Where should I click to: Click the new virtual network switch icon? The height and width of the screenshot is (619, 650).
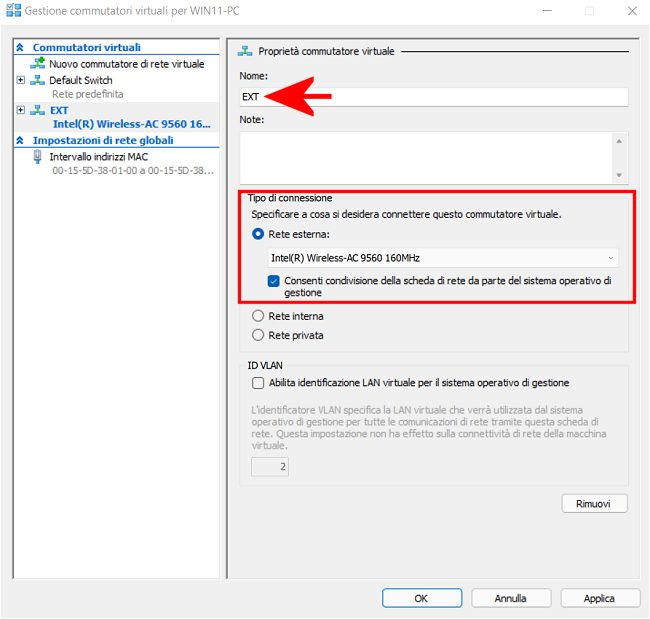click(38, 64)
